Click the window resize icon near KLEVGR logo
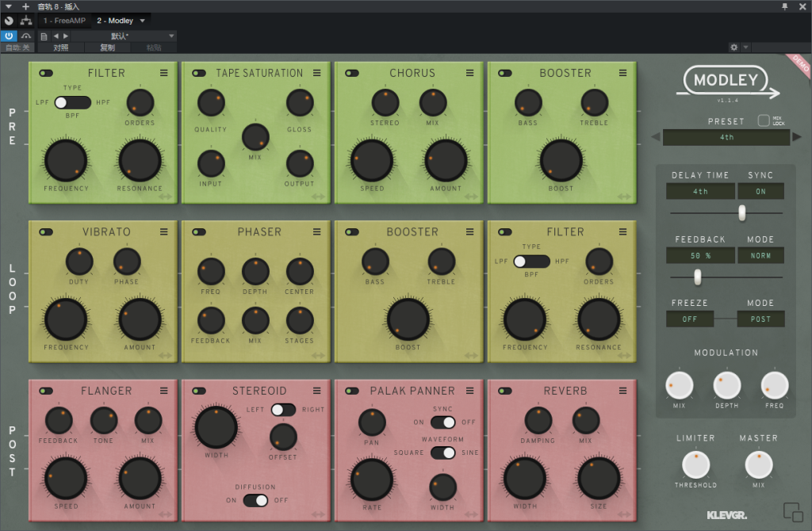Screen dimensions: 812x531 point(793,512)
